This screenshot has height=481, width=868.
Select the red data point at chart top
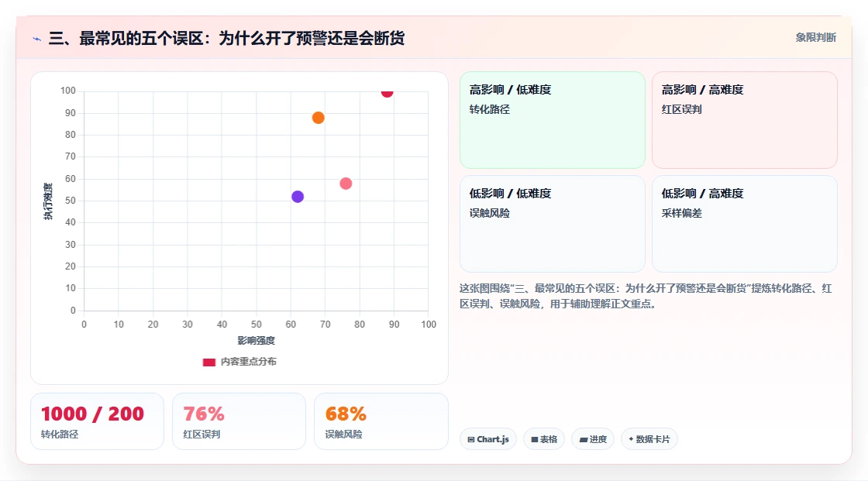pos(387,93)
